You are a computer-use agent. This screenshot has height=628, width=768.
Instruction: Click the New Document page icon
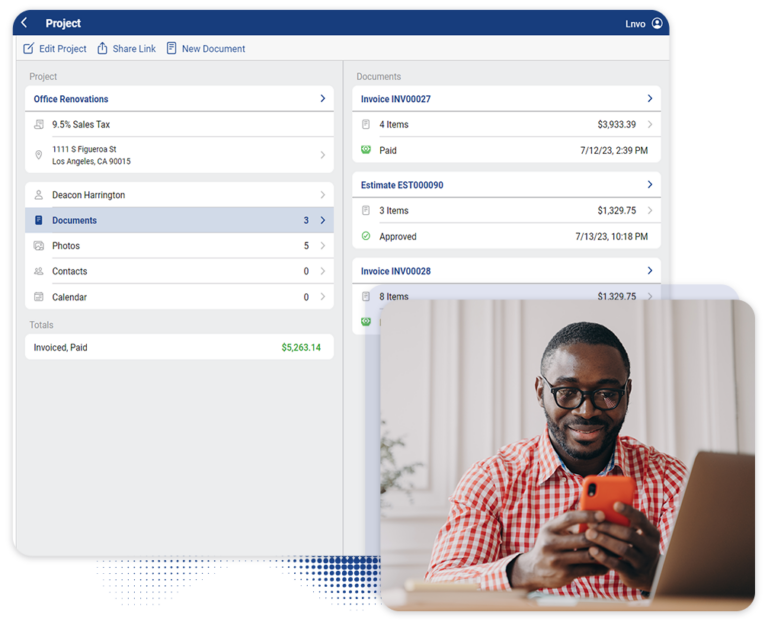click(x=171, y=48)
